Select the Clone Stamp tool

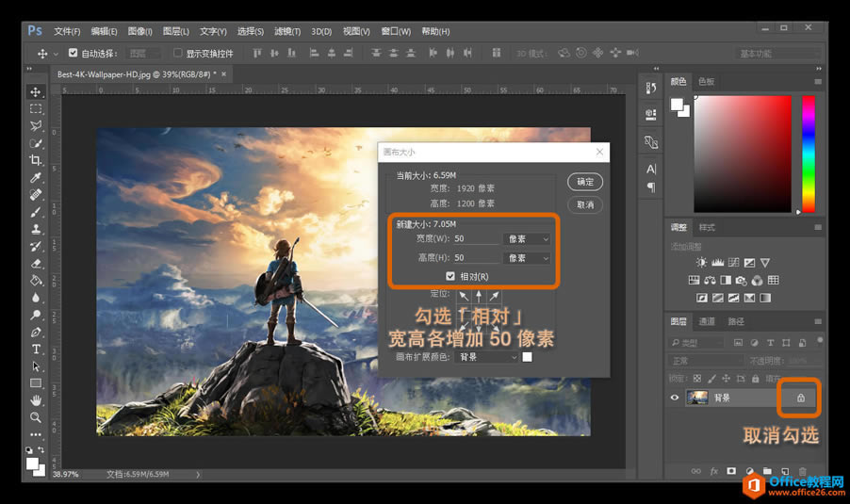(x=36, y=229)
